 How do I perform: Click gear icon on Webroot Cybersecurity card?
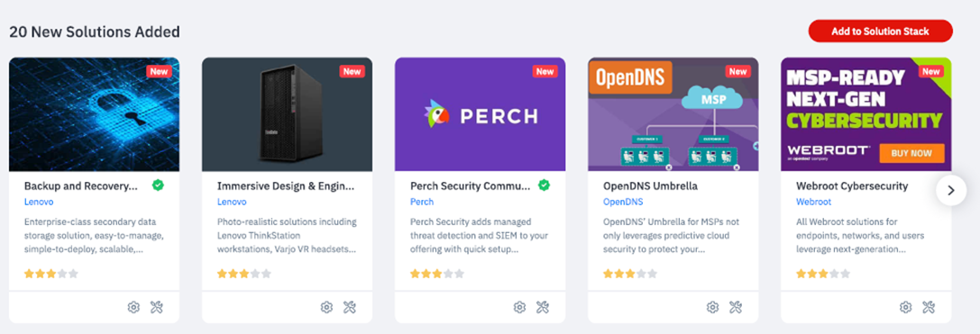point(906,307)
